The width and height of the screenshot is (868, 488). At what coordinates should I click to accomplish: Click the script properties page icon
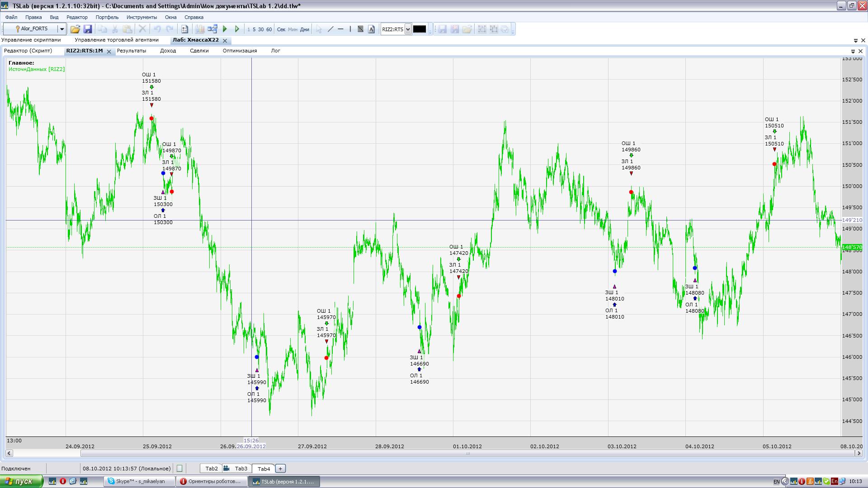click(x=184, y=29)
